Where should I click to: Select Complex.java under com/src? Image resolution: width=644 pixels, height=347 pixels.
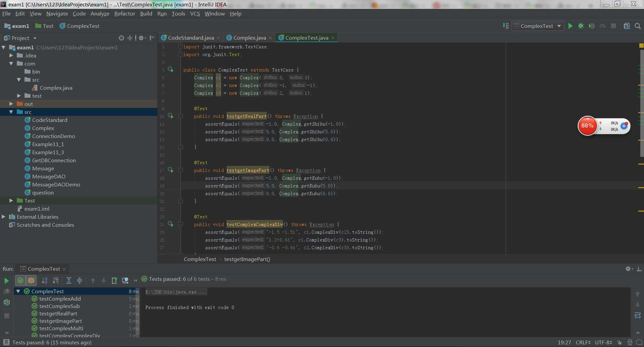(x=56, y=88)
